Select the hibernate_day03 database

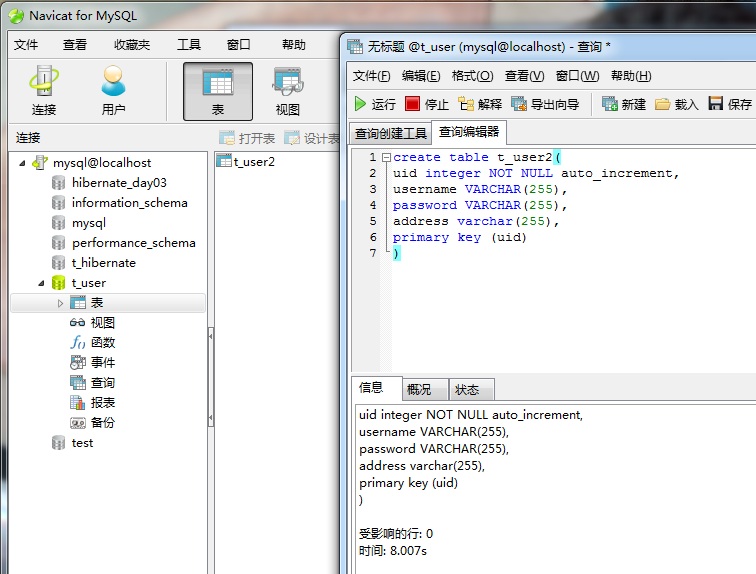(x=119, y=183)
